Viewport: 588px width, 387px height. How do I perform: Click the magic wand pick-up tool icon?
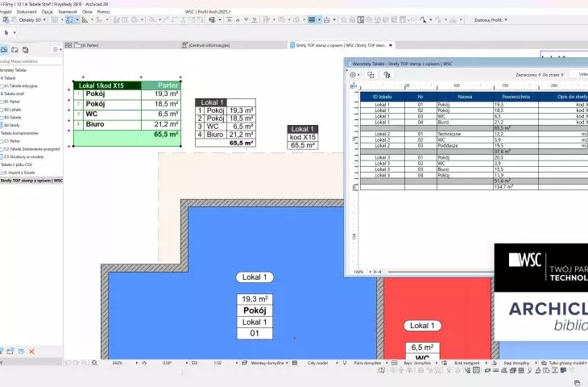click(x=423, y=20)
